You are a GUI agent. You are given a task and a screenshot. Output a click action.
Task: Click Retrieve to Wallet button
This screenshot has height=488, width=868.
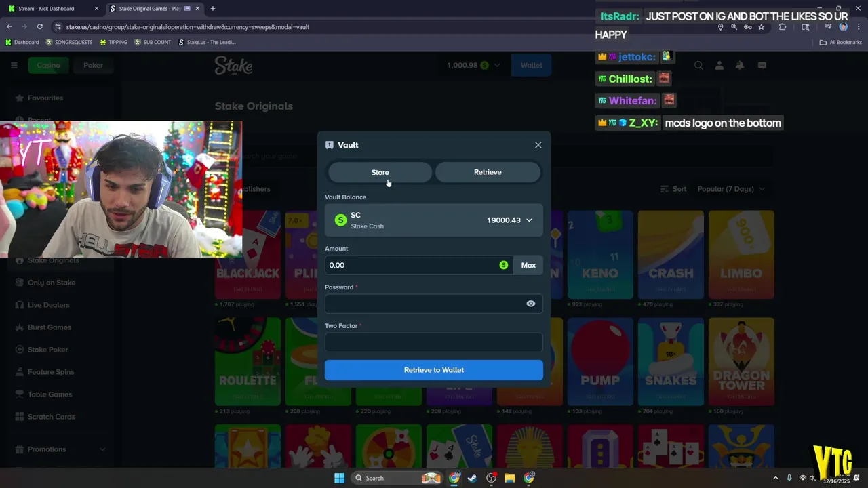coord(434,370)
